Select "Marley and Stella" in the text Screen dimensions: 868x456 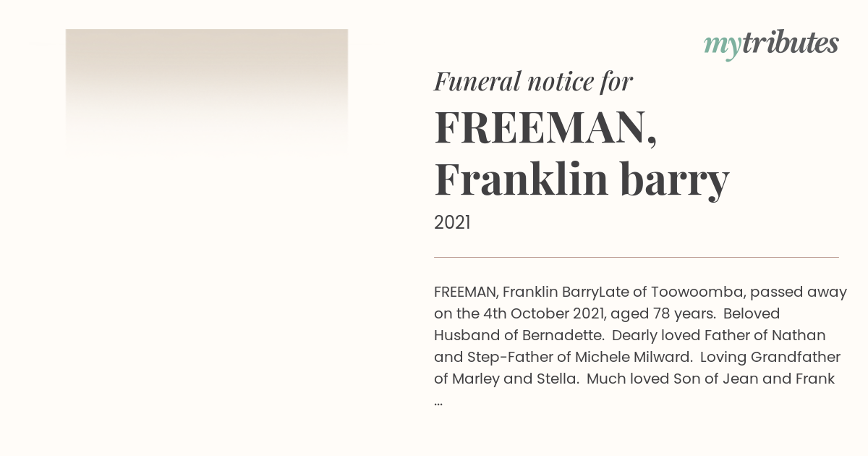[x=516, y=379]
